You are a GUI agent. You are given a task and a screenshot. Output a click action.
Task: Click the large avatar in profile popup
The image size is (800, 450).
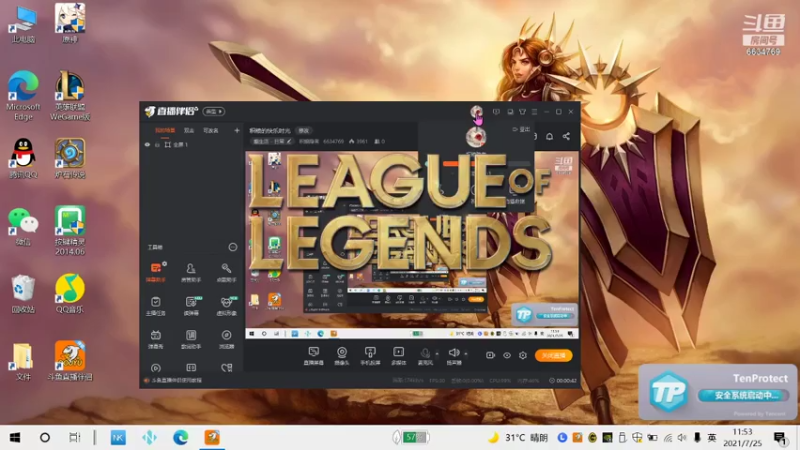tap(476, 137)
